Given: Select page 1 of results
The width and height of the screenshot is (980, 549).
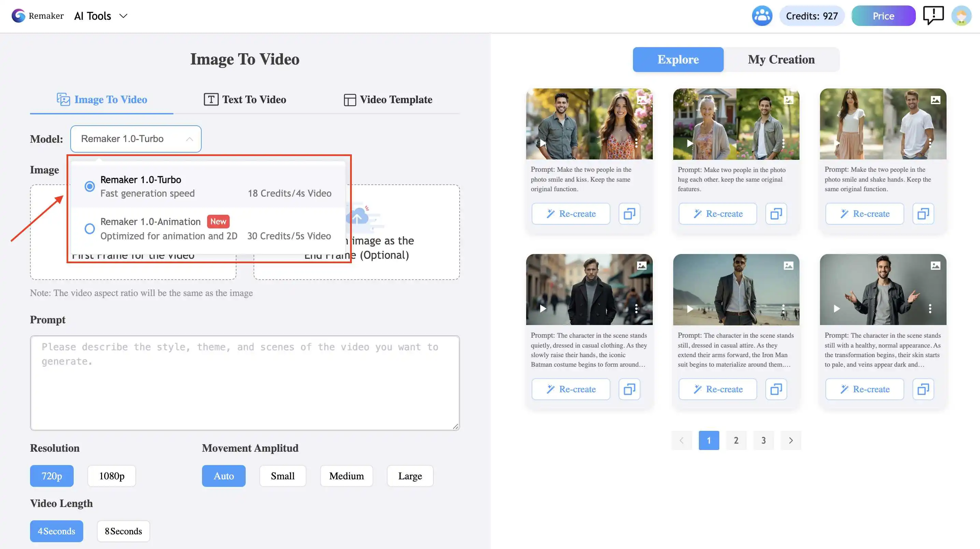Looking at the screenshot, I should click(x=708, y=440).
